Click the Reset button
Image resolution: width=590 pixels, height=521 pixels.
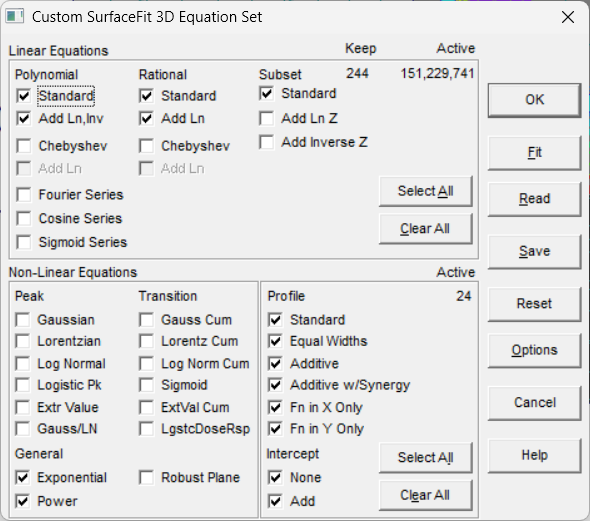pyautogui.click(x=534, y=304)
